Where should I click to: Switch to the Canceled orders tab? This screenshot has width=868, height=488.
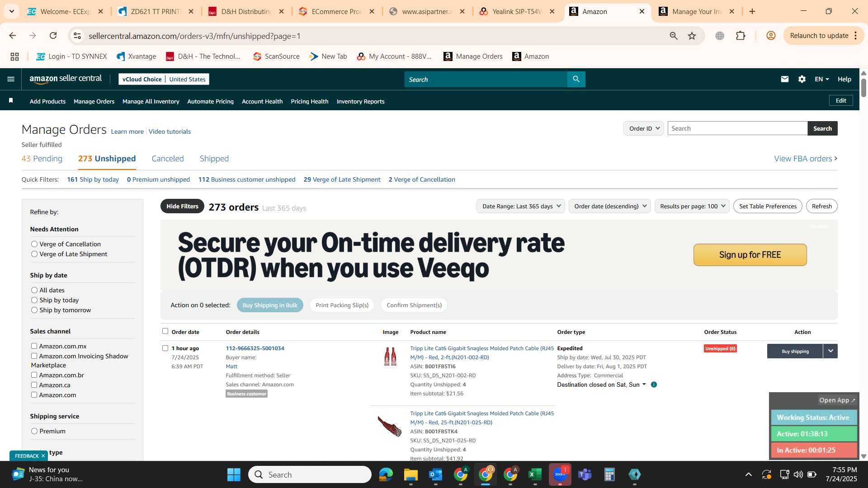pos(168,159)
